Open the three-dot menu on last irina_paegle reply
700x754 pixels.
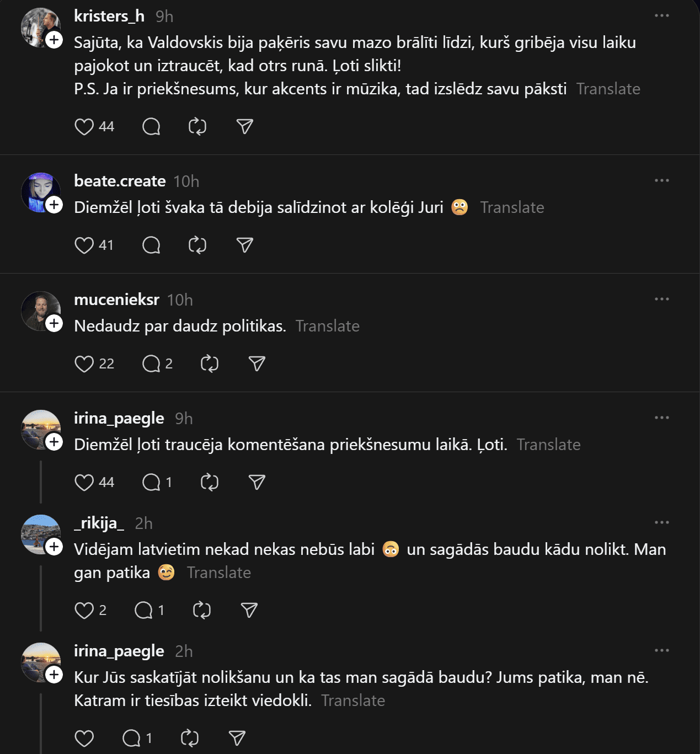661,650
